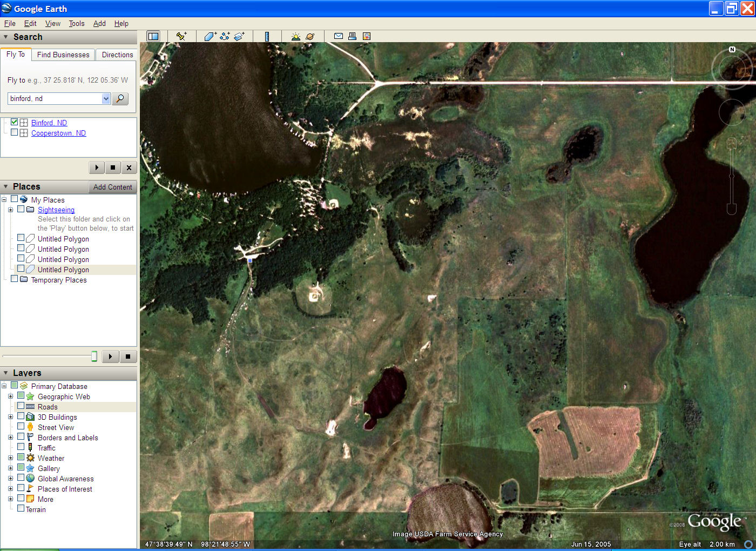Expand the Weather layer group
This screenshot has width=756, height=551.
(10, 458)
